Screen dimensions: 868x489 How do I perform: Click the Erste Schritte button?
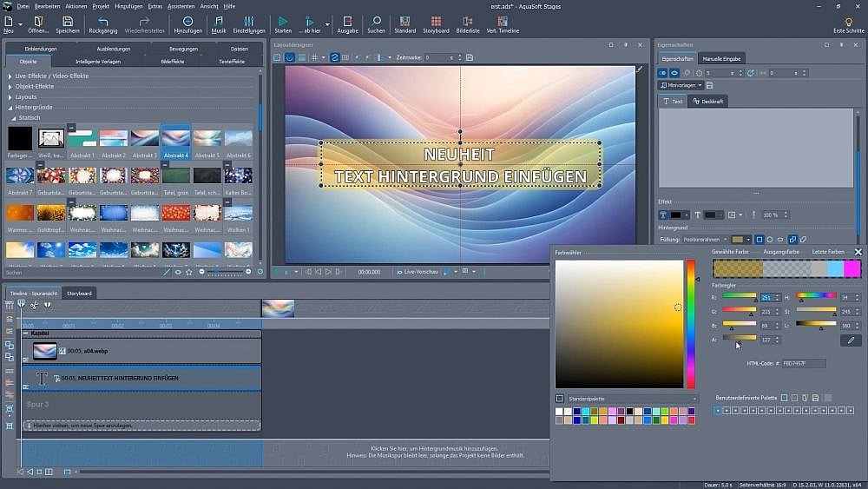tap(848, 23)
